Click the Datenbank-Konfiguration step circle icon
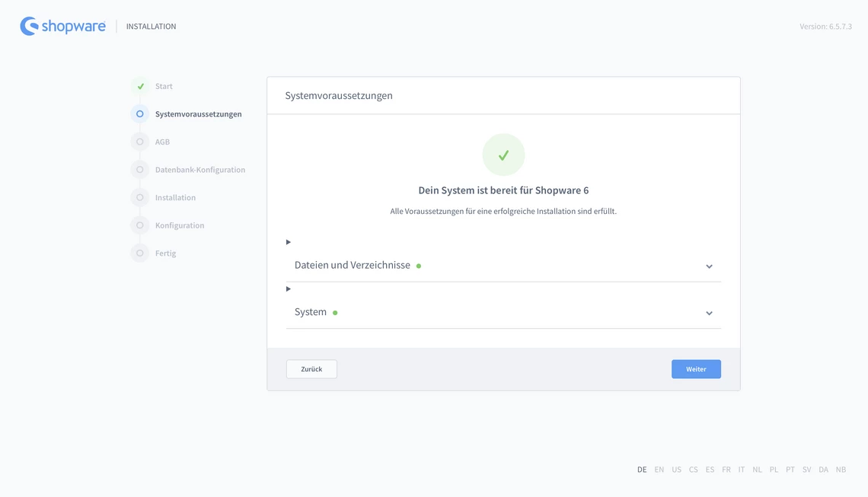 [140, 170]
